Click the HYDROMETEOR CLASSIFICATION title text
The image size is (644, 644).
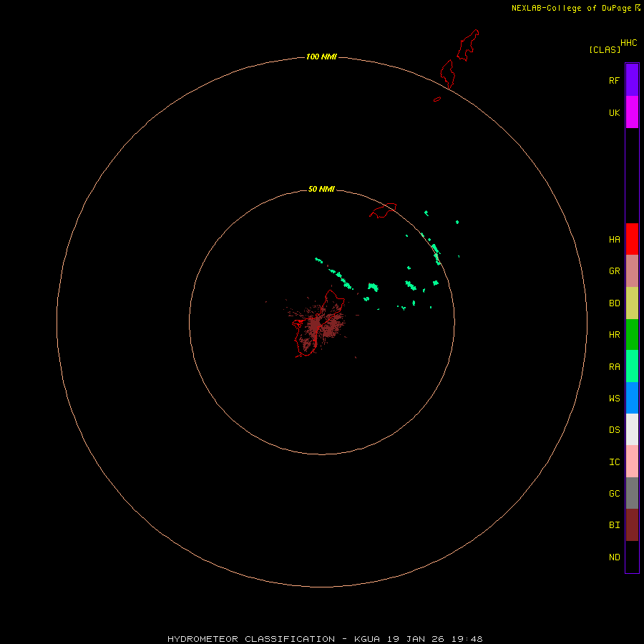251,639
